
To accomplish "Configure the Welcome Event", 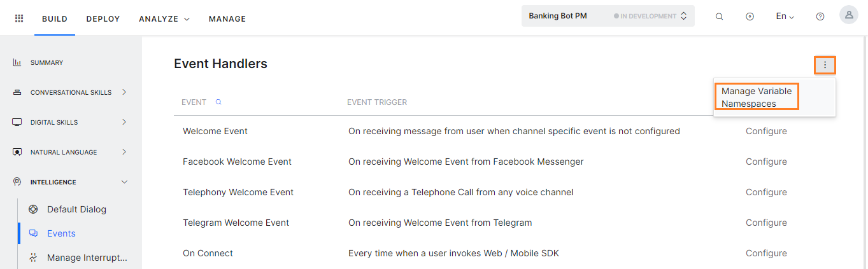I will pyautogui.click(x=766, y=131).
